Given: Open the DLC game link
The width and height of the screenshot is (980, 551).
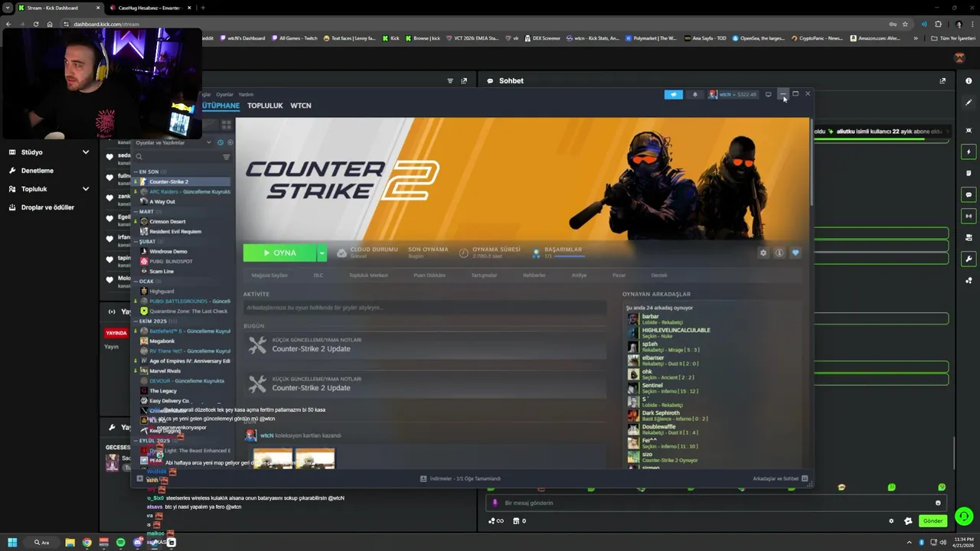Looking at the screenshot, I should (318, 275).
